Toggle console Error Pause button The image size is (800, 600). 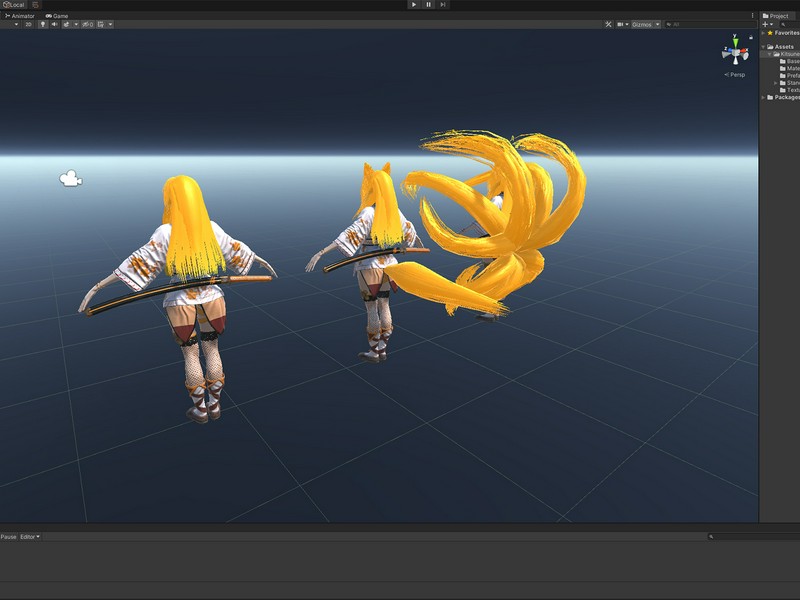coord(8,536)
